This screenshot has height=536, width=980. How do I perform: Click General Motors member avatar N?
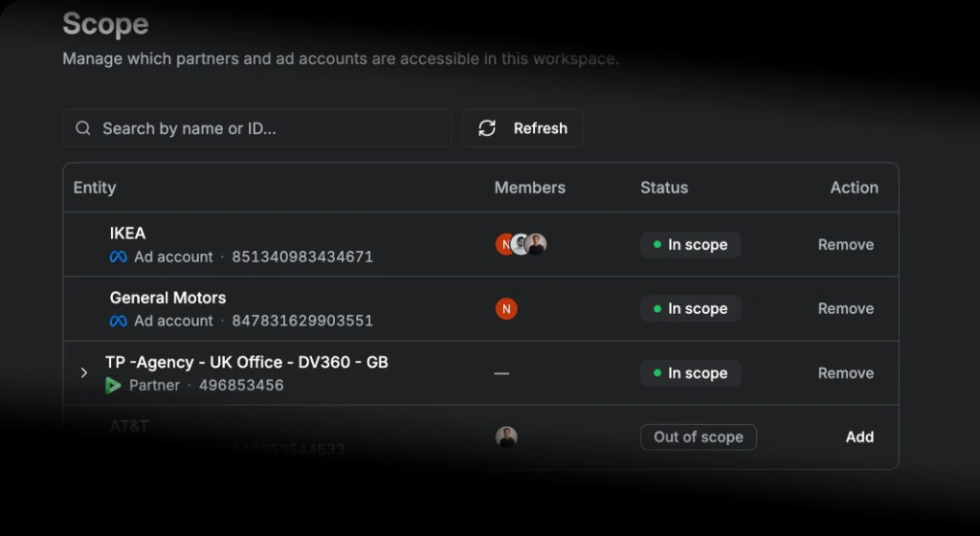[x=506, y=308]
